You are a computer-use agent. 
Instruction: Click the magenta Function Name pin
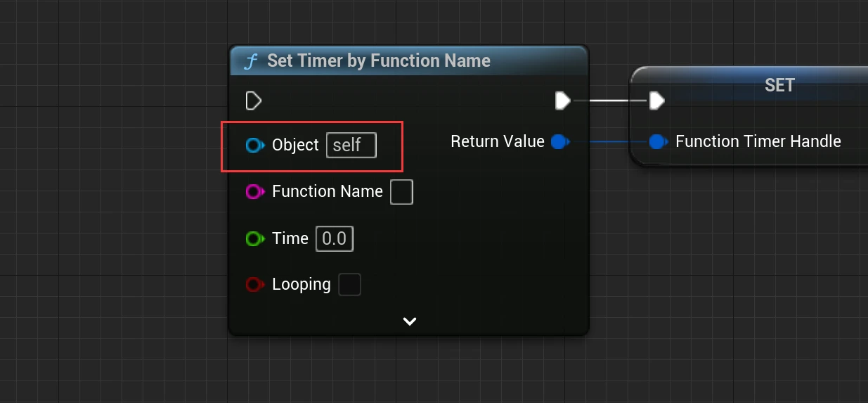(254, 191)
